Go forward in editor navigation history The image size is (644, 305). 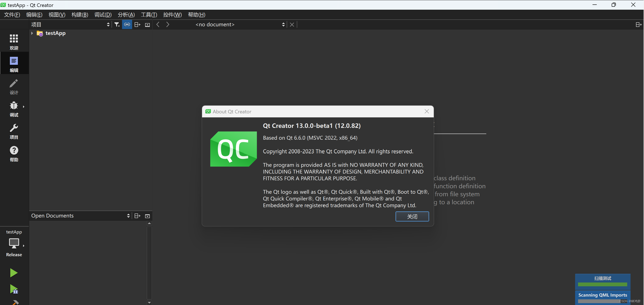coord(168,25)
